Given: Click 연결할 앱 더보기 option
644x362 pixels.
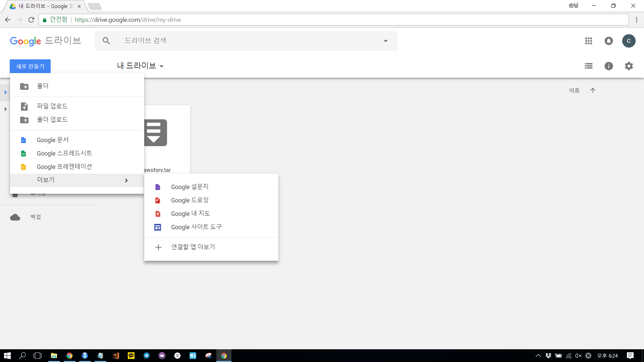Looking at the screenshot, I should pos(193,247).
